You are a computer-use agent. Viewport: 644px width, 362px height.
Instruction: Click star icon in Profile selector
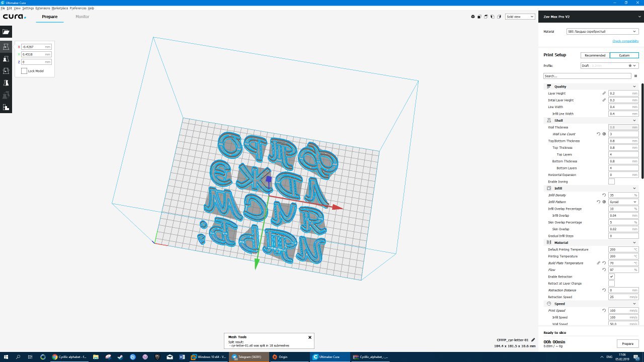630,65
